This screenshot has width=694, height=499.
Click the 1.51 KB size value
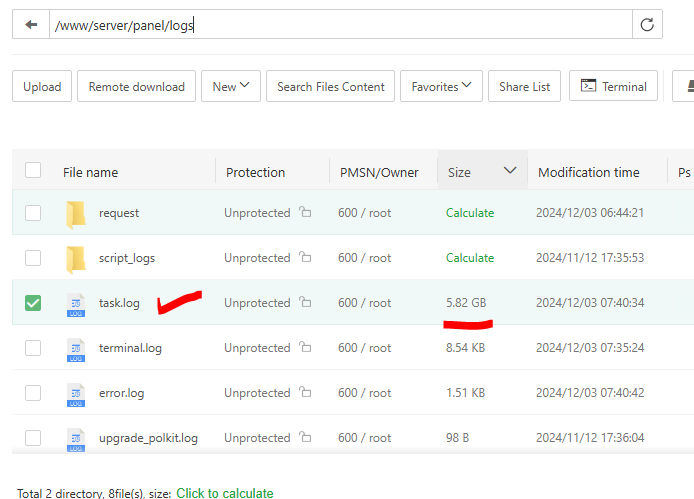tap(465, 393)
